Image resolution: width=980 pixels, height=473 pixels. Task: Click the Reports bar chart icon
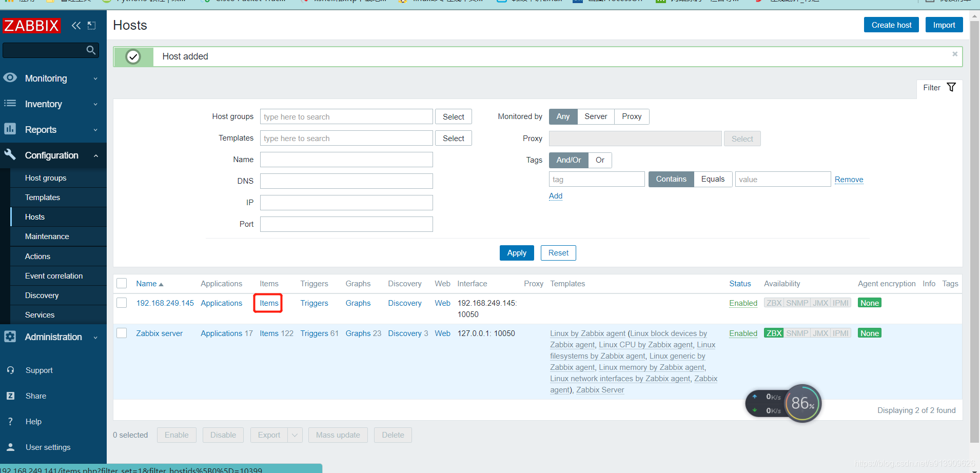click(10, 129)
